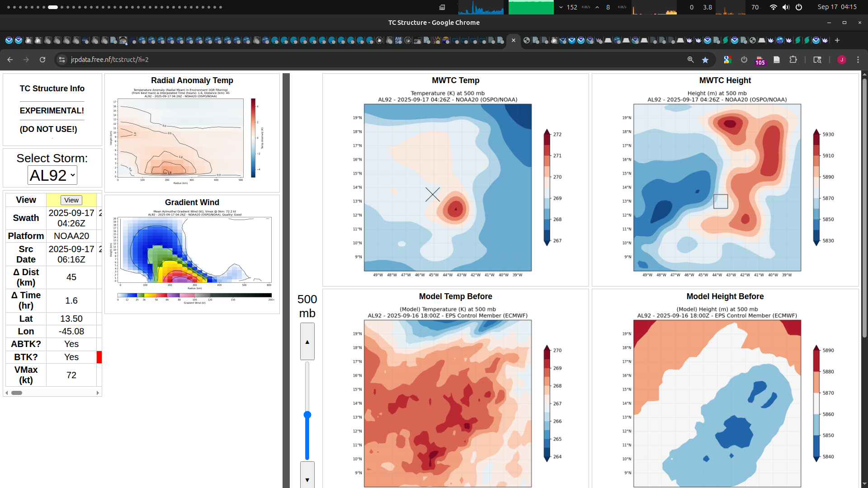Click the profile avatar J
The height and width of the screenshot is (488, 868).
(x=842, y=60)
